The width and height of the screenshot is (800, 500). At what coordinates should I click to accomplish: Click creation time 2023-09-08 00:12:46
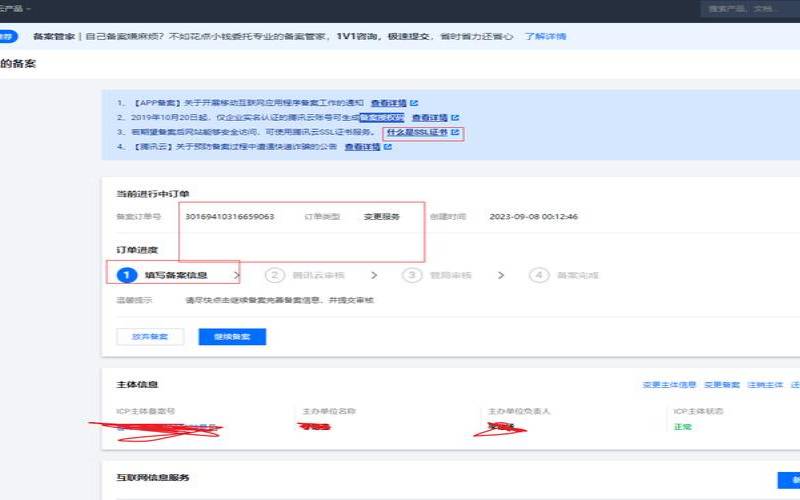pyautogui.click(x=533, y=216)
